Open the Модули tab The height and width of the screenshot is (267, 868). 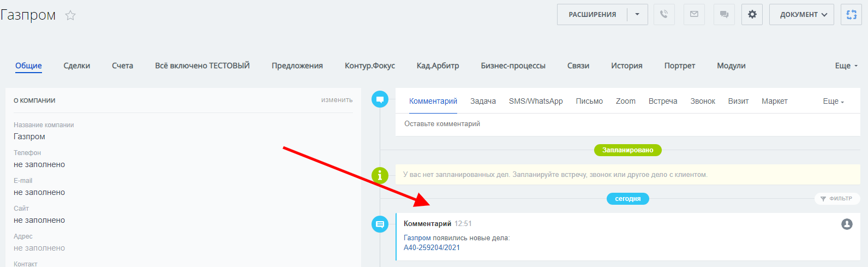pyautogui.click(x=731, y=66)
